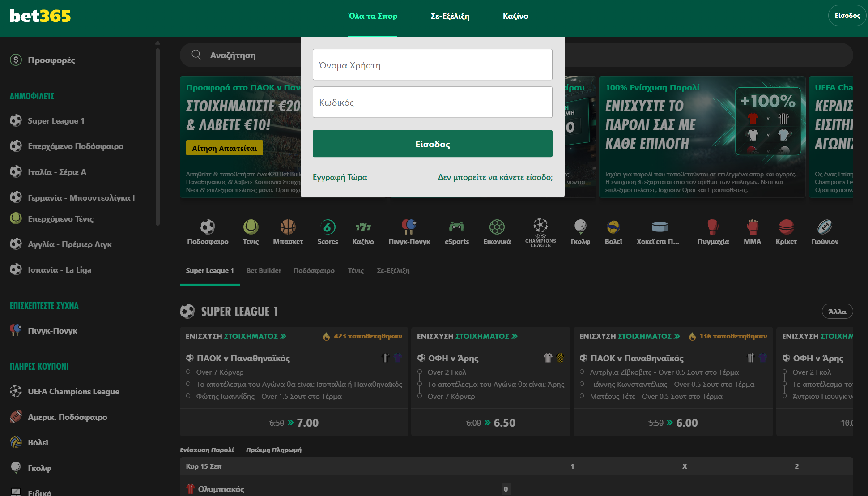Click Ενίσχυση Παρολί label
This screenshot has width=868, height=496.
(x=207, y=449)
